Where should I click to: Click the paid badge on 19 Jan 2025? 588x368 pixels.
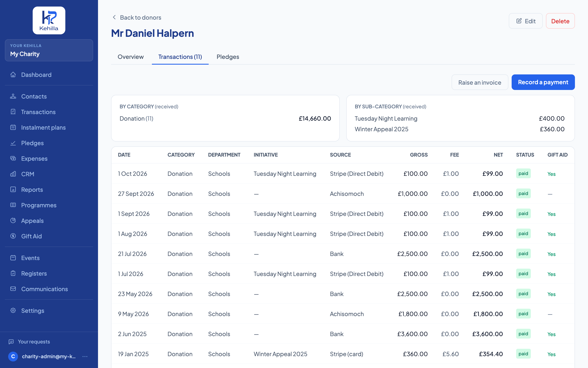point(523,354)
